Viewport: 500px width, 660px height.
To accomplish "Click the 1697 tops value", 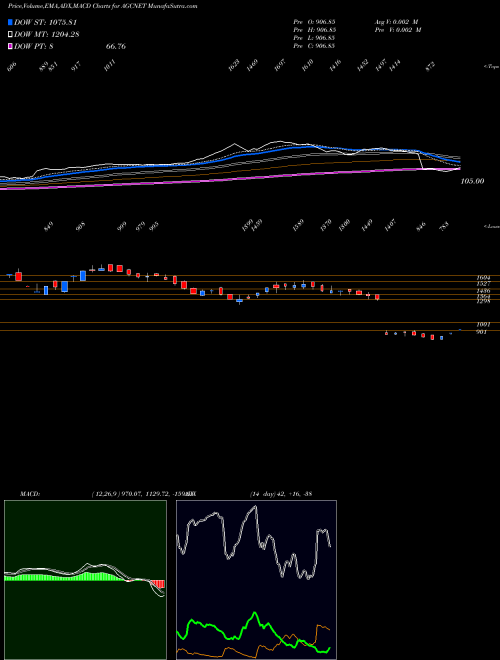I will click(280, 65).
